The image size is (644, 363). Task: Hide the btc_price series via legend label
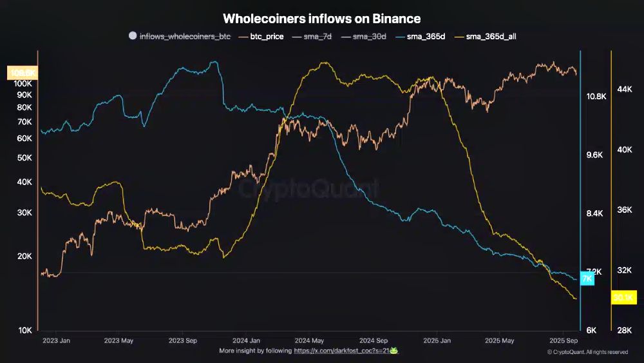click(266, 36)
